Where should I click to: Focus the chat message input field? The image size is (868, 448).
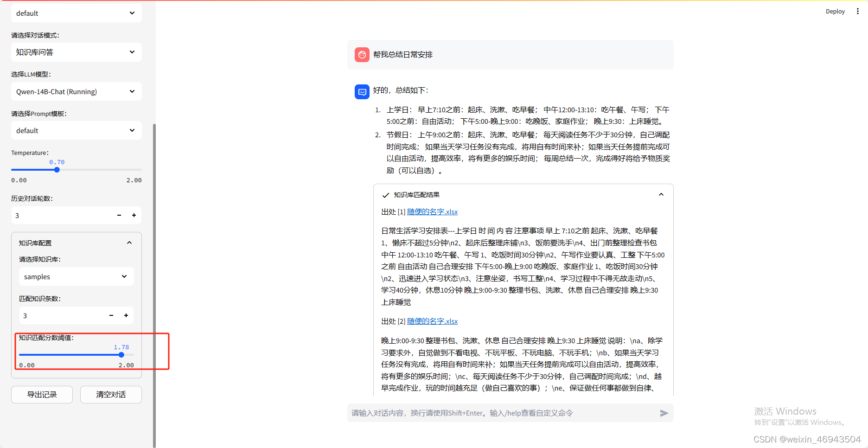503,413
